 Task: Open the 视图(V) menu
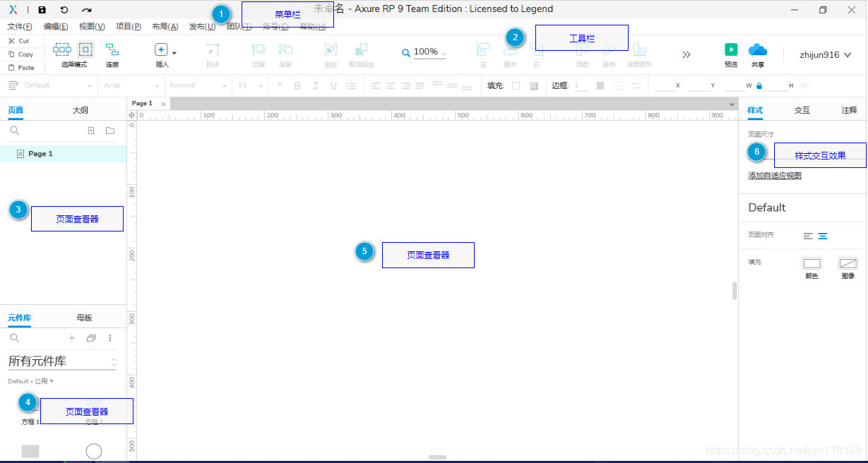click(x=92, y=27)
